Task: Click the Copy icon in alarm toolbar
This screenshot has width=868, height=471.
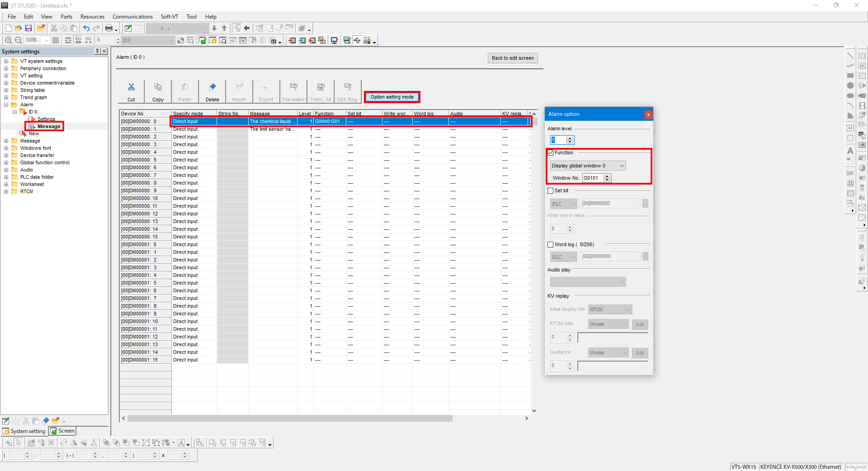Action: point(158,91)
